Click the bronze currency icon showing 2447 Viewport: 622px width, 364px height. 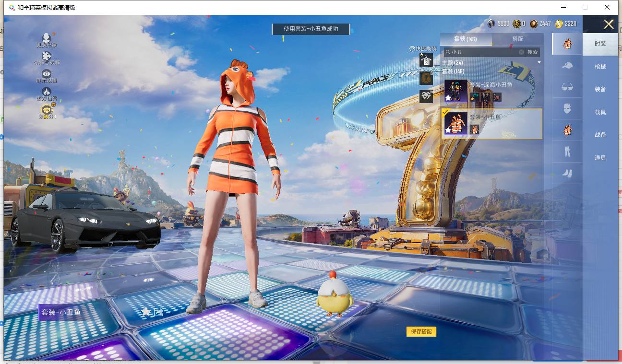[534, 23]
